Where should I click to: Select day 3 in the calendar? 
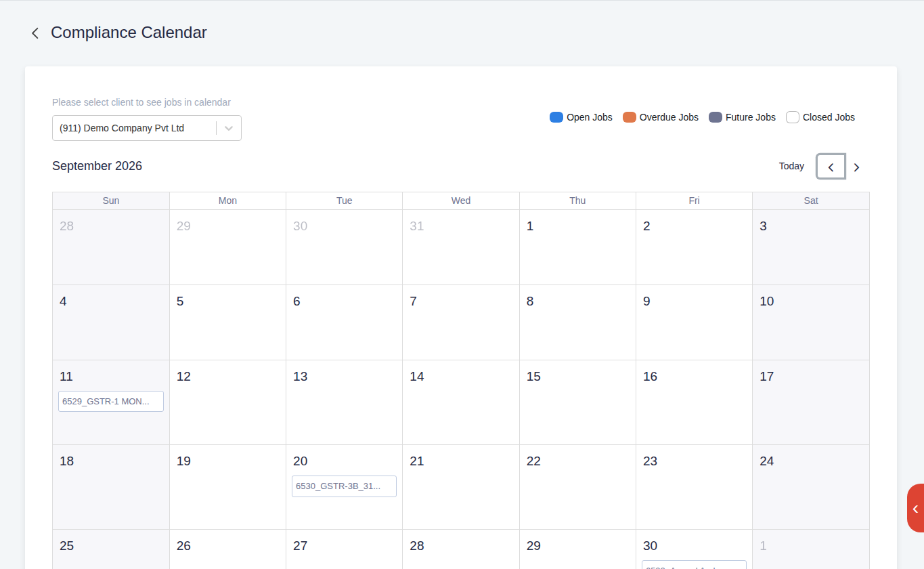[x=763, y=226]
